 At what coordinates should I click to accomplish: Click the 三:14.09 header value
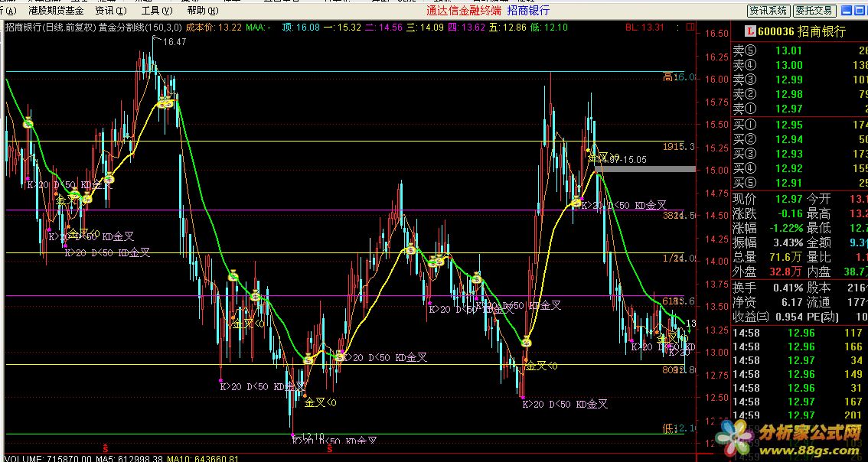tap(425, 27)
